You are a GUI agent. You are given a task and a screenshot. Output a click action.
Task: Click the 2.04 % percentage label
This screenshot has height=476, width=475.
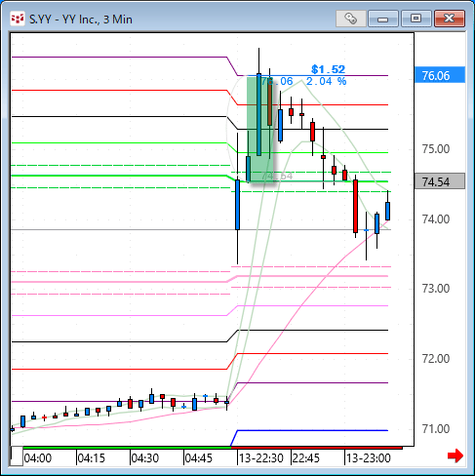click(326, 81)
